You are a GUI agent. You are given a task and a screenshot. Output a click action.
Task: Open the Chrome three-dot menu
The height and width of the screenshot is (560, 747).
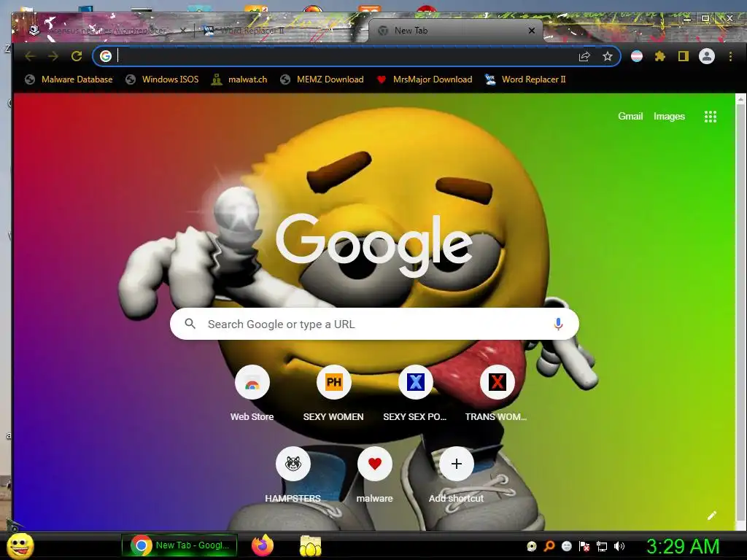pyautogui.click(x=730, y=56)
